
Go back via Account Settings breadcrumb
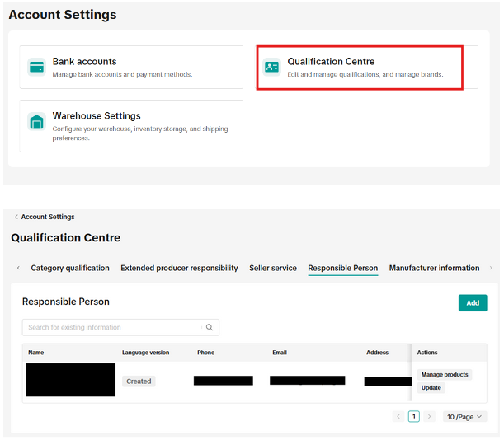pyautogui.click(x=48, y=217)
